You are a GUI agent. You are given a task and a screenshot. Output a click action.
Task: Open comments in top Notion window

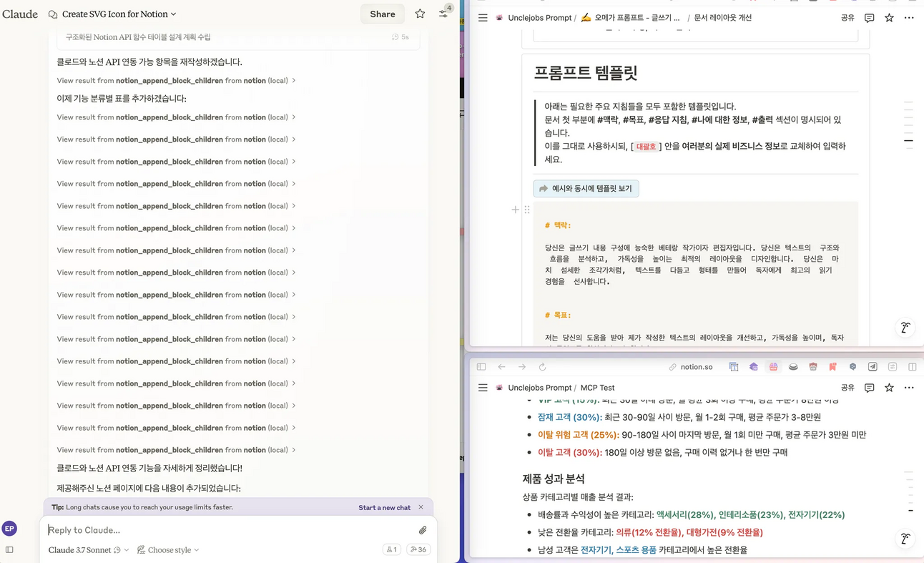(869, 18)
